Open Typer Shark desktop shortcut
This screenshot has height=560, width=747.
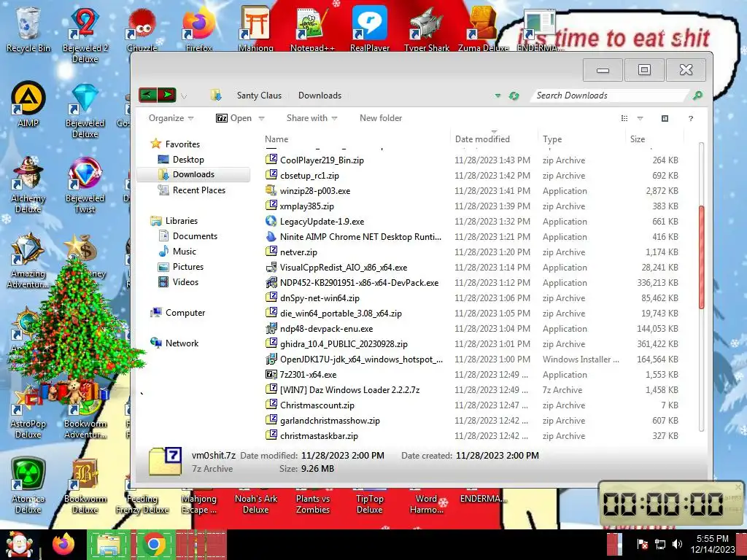coord(427,29)
